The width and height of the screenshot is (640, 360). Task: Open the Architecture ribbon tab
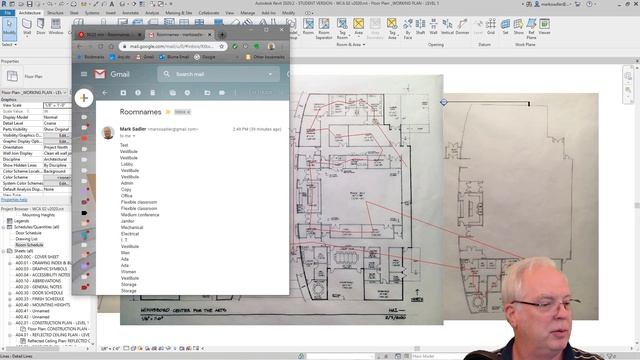(30, 13)
